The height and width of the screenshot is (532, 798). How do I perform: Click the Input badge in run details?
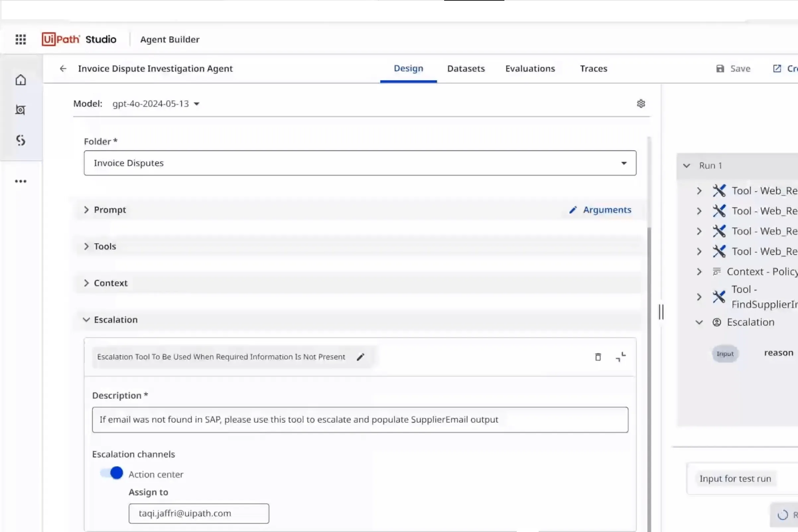(725, 354)
